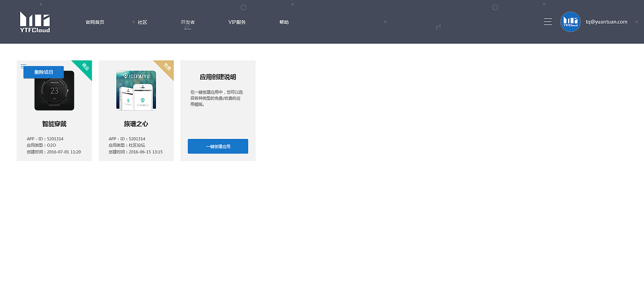644x302 pixels.
Task: Open the hamburger menu beside the user avatar
Action: pos(548,22)
